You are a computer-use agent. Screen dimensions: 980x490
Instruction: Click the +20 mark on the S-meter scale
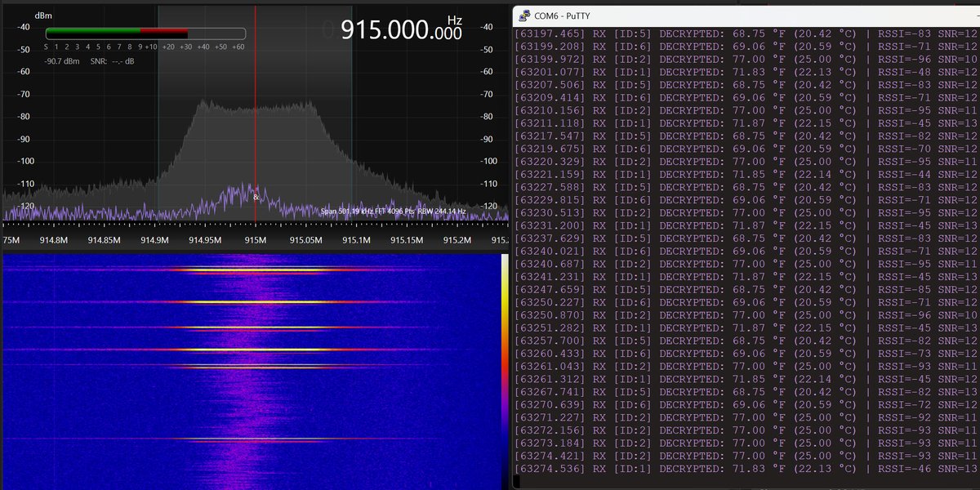click(x=169, y=47)
